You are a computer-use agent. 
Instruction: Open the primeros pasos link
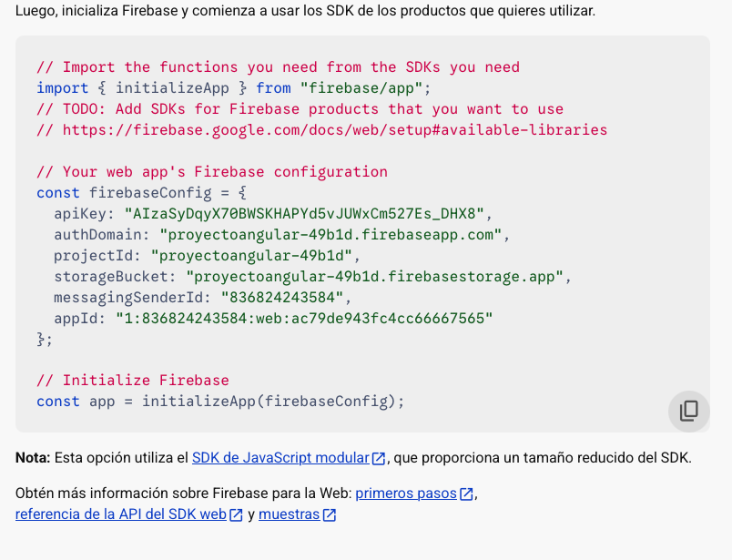(406, 494)
